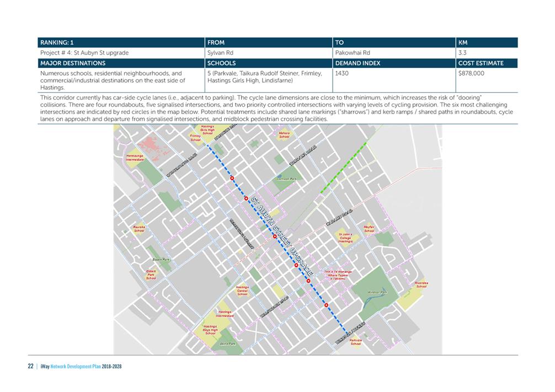Click the 'COST ESTIMATE' header
Screen dimensions: 555x392
(x=487, y=63)
